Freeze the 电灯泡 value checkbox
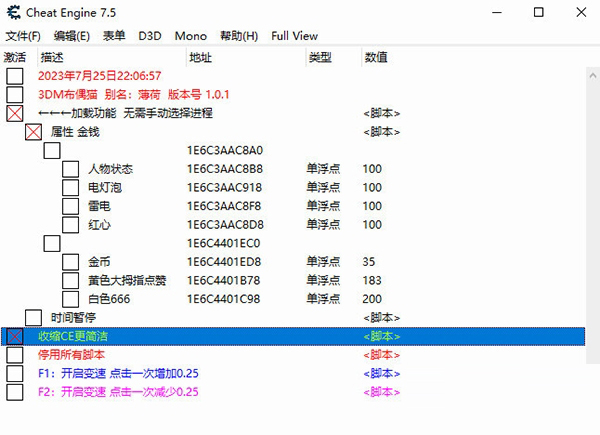600x435 pixels. (70, 187)
